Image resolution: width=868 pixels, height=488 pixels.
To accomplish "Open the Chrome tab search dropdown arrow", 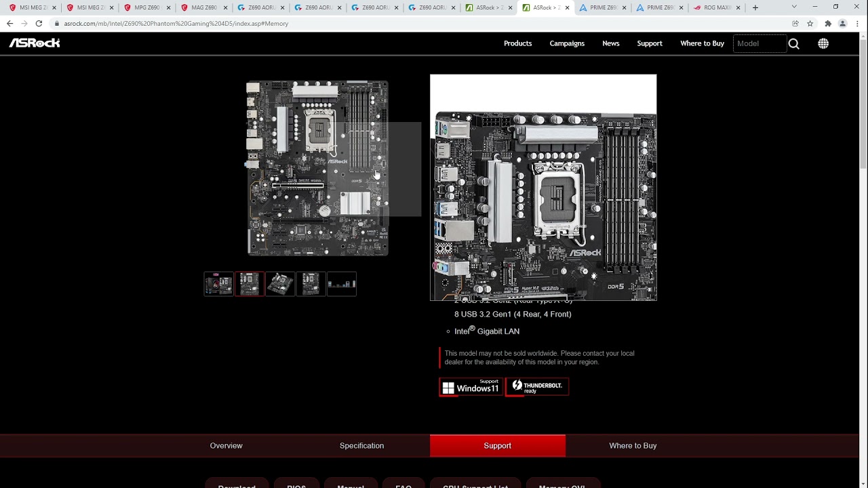I will [x=794, y=7].
